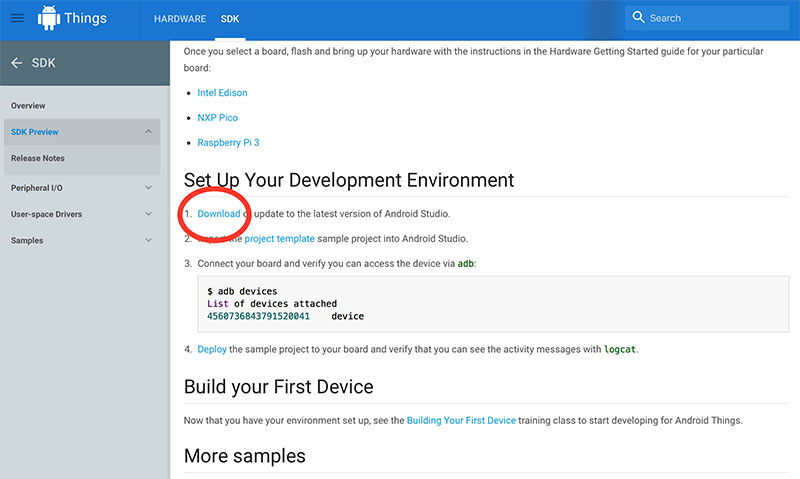Open Release Notes in sidebar
Image resolution: width=800 pixels, height=479 pixels.
38,158
